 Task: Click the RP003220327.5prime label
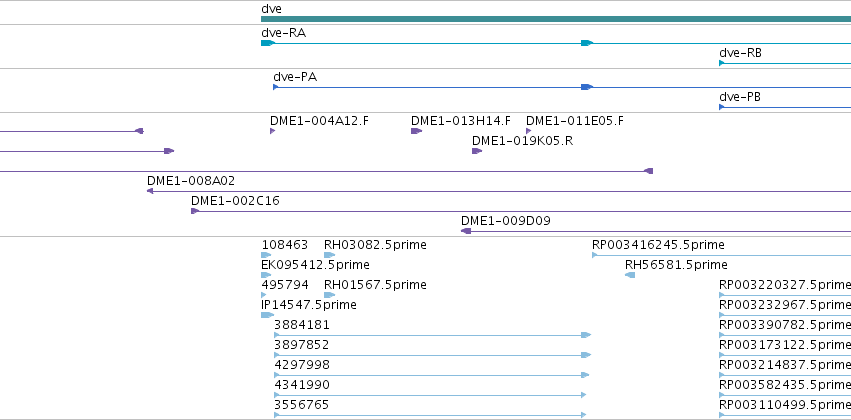coord(785,285)
